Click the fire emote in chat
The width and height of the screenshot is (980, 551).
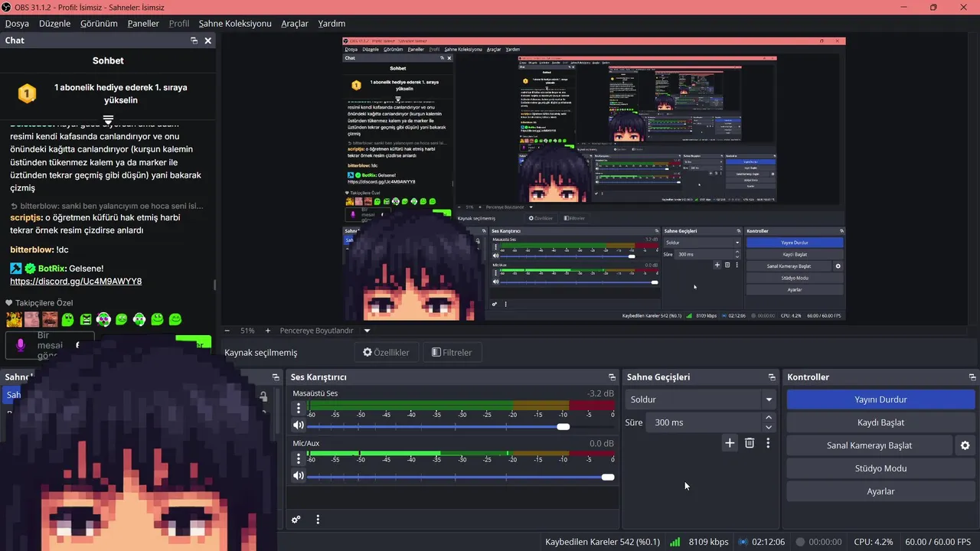[14, 319]
